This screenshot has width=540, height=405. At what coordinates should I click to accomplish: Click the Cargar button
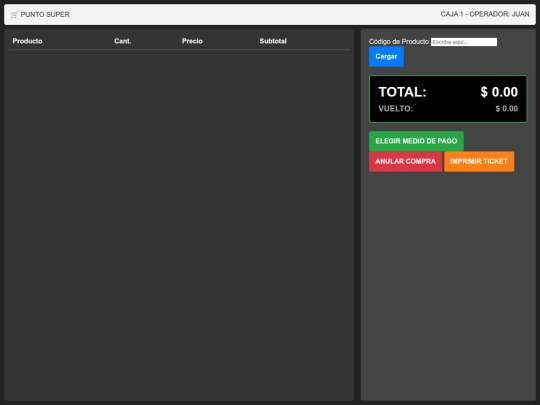(386, 56)
